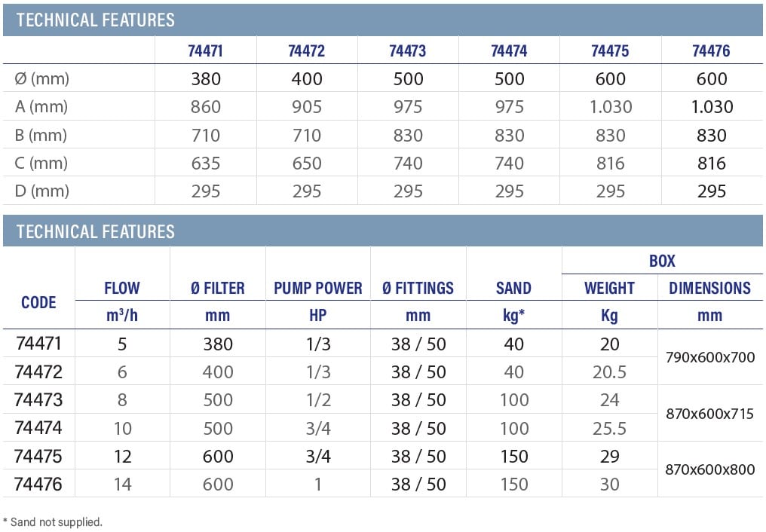Click the CODE column header
This screenshot has height=532, width=766.
[38, 302]
